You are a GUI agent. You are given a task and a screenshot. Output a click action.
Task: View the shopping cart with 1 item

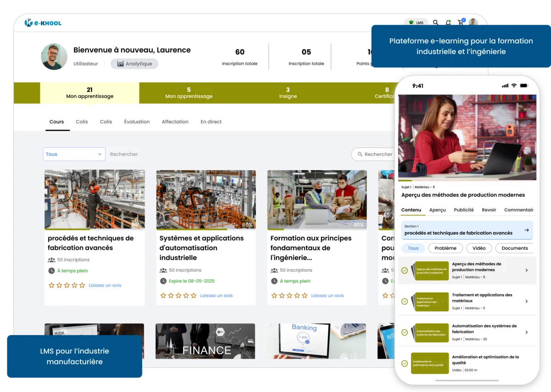[x=461, y=22]
